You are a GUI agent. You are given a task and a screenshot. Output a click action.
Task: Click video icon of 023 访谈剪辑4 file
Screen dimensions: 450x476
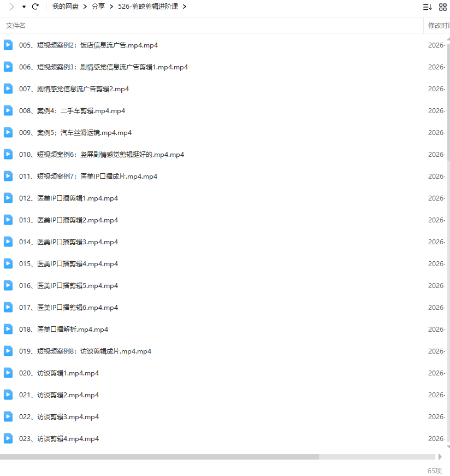[x=8, y=438]
